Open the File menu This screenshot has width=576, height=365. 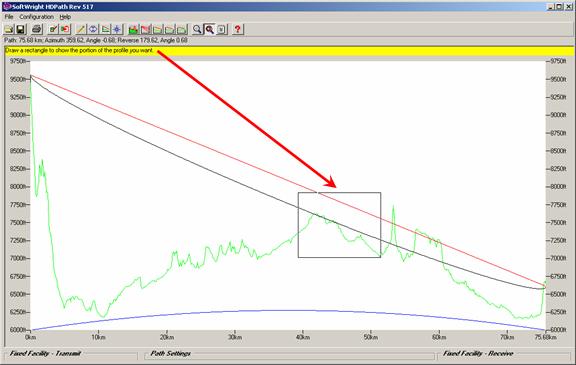click(x=9, y=17)
